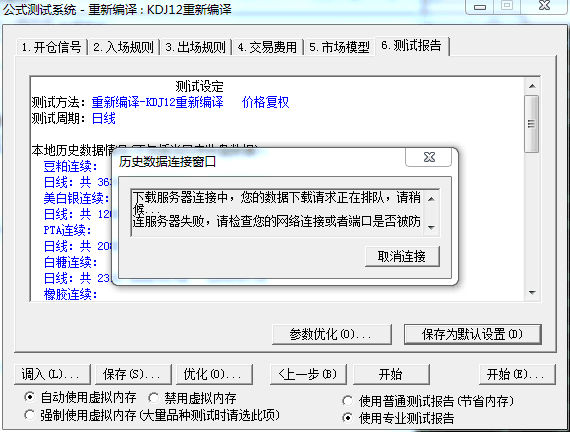The height and width of the screenshot is (432, 570).
Task: Click the 保存(S)... button
Action: 133,374
